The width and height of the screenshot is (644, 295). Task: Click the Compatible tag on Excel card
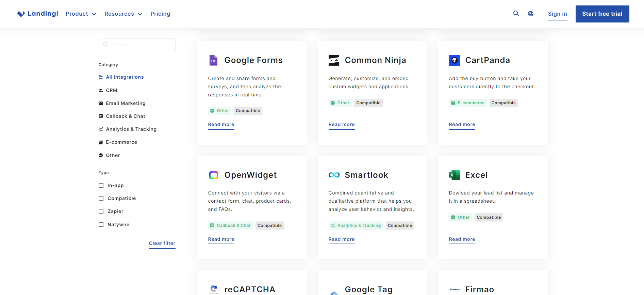[x=489, y=217]
